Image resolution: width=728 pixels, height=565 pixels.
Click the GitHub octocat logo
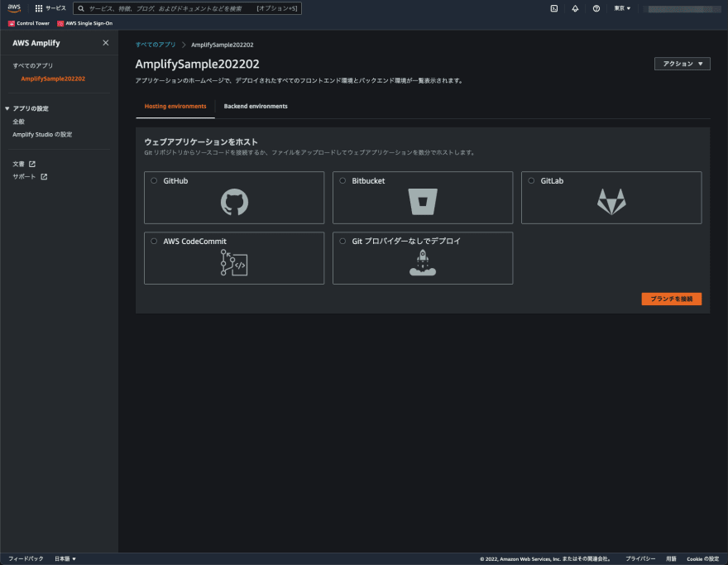pyautogui.click(x=234, y=202)
